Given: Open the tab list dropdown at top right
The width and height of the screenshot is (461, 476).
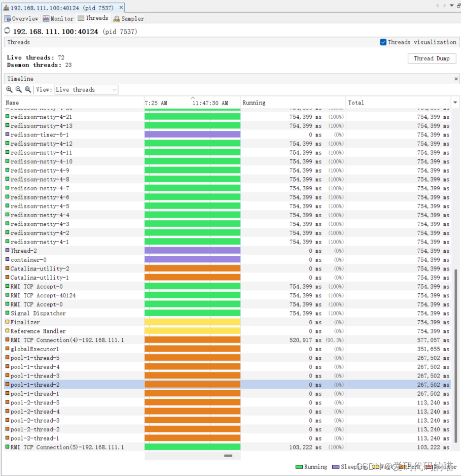Looking at the screenshot, I should point(451,6).
